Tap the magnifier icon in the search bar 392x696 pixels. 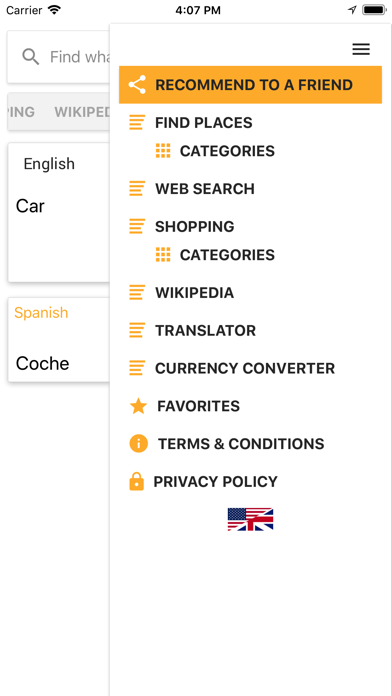pos(31,57)
